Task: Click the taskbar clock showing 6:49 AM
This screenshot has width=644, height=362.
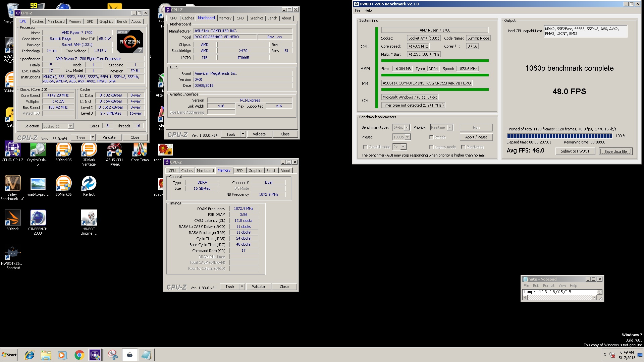Action: (627, 355)
